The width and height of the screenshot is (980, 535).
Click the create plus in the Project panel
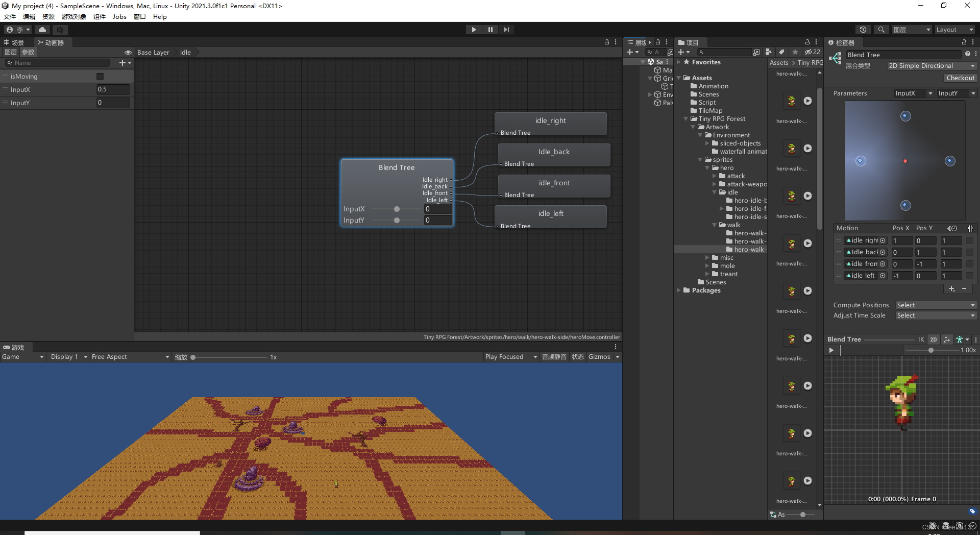(x=684, y=52)
